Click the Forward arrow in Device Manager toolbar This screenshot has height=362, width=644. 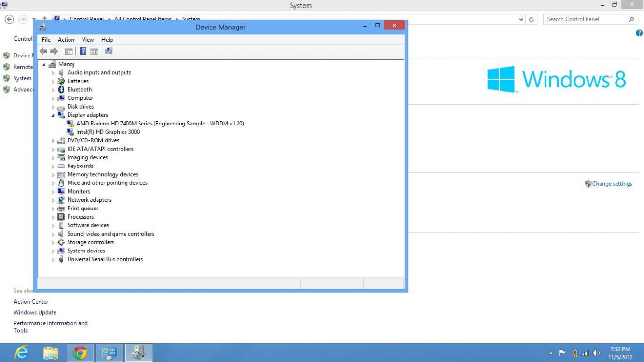[54, 51]
